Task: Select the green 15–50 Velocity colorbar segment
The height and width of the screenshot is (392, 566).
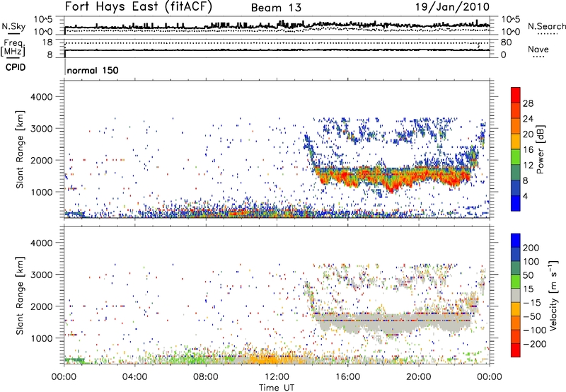Action: coord(516,282)
